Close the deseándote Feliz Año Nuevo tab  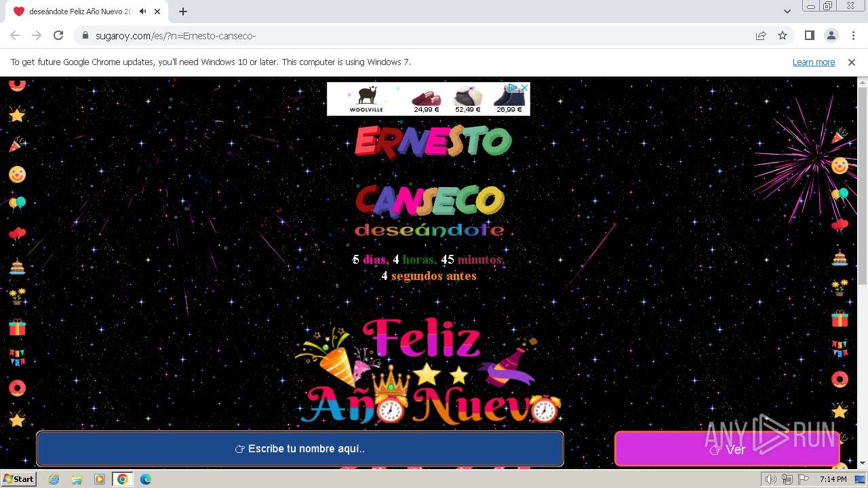click(157, 12)
